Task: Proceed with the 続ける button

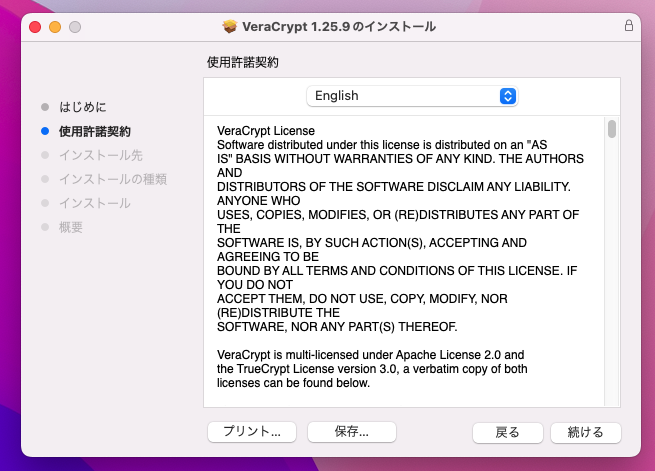Action: click(585, 432)
